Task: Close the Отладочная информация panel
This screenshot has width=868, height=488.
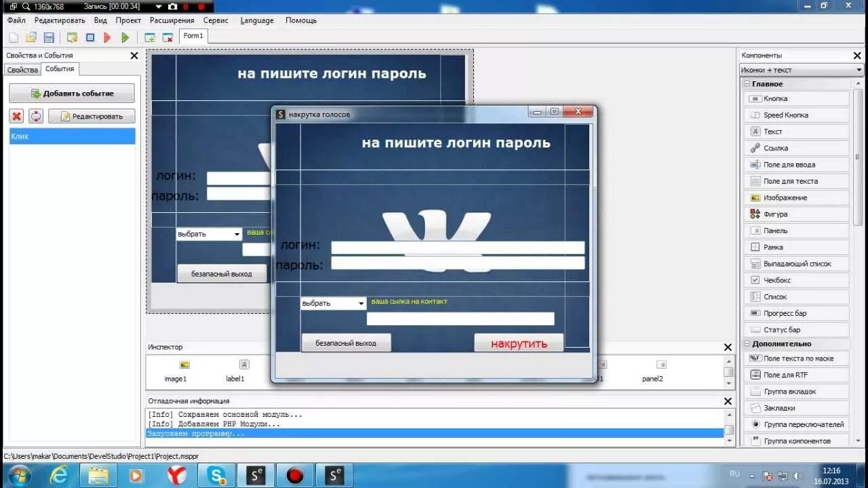Action: tap(728, 401)
